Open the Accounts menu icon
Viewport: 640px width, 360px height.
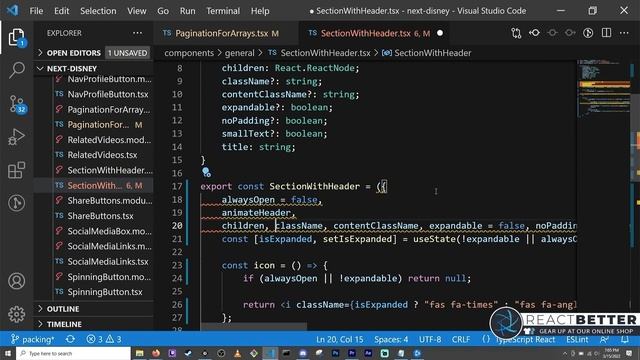pyautogui.click(x=16, y=281)
